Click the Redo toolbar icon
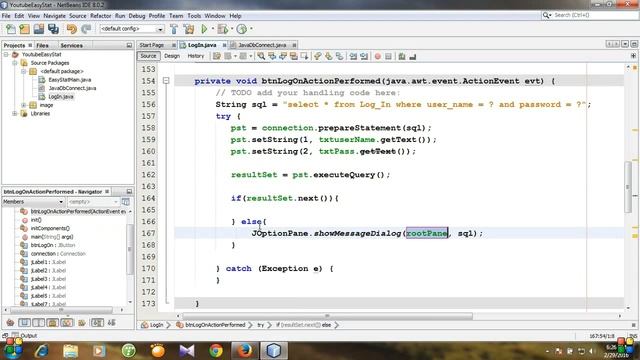The width and height of the screenshot is (640, 360). click(86, 29)
